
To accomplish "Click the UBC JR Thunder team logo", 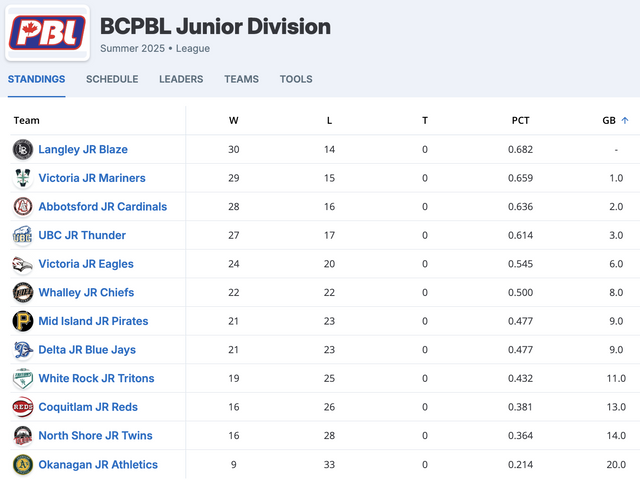I will pos(22,236).
